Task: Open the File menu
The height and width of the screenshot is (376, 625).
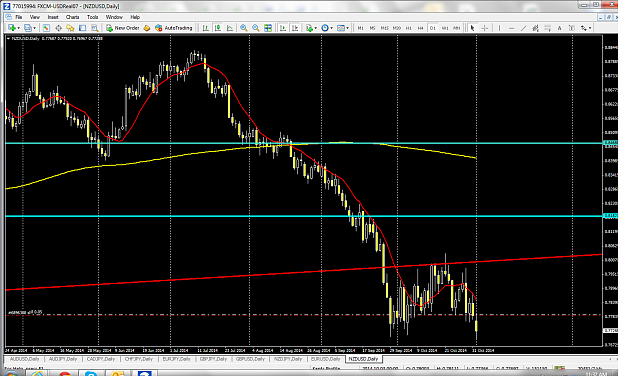Action: click(x=19, y=17)
